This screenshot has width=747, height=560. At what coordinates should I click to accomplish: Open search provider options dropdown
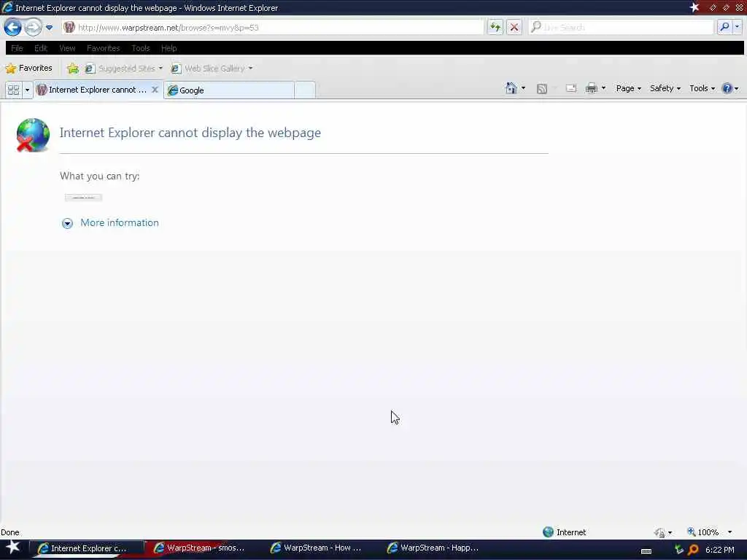point(737,27)
